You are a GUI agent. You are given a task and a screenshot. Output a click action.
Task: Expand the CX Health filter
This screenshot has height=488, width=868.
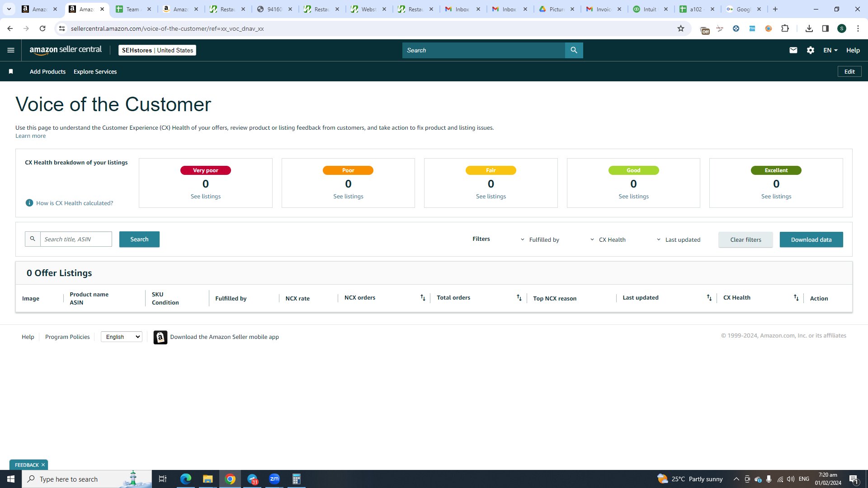[x=608, y=239]
